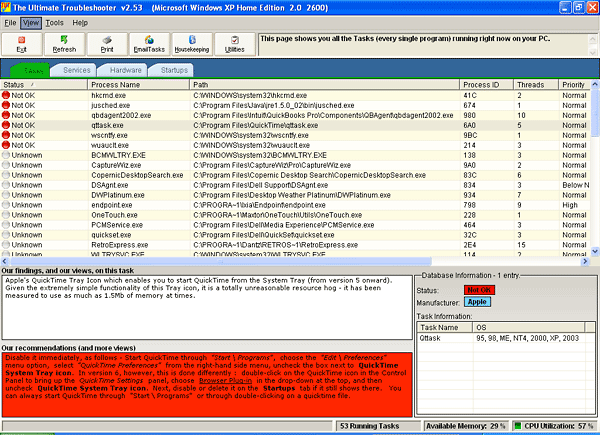Click the application icon in the title bar

coord(6,7)
